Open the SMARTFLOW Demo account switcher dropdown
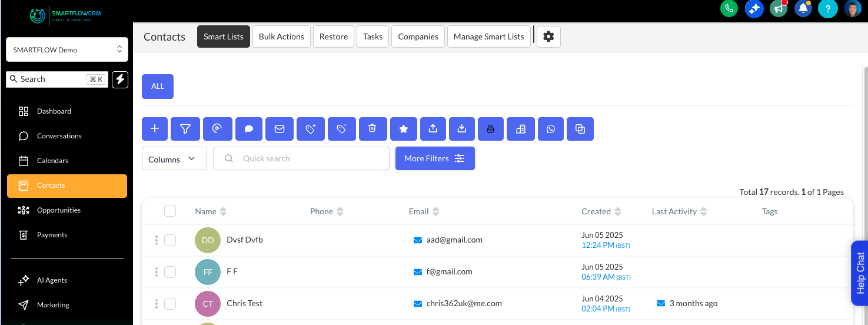868x325 pixels. pyautogui.click(x=67, y=49)
